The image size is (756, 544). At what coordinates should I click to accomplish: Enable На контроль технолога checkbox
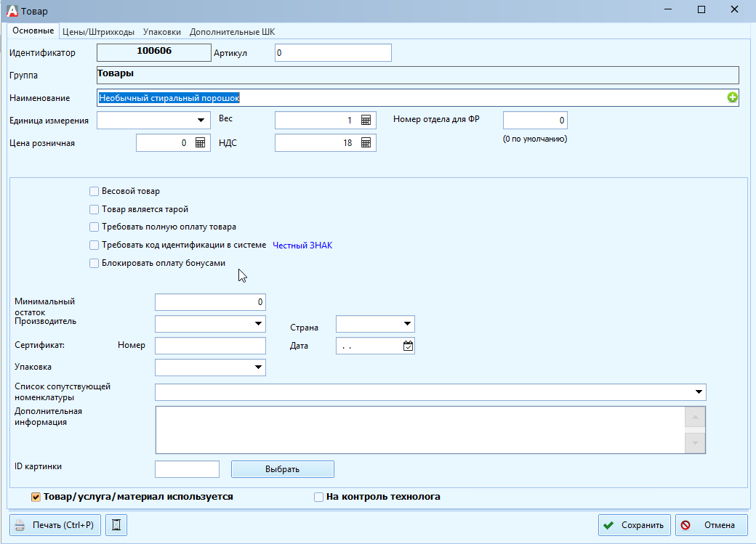[318, 497]
